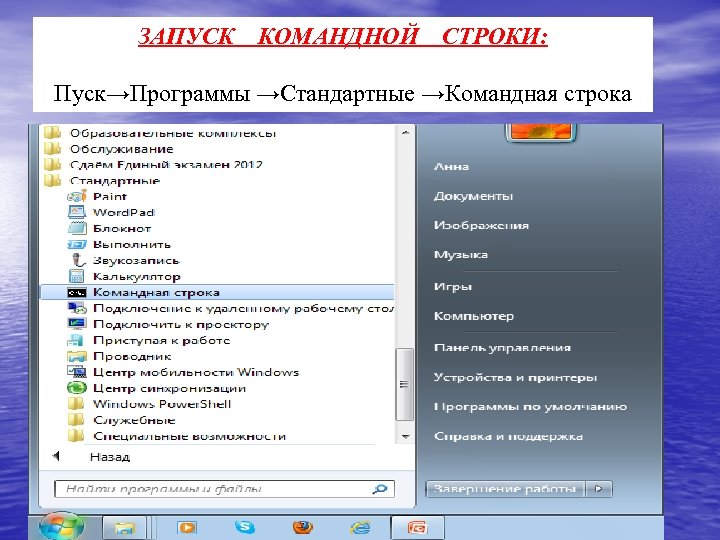Click the Центр мобильности Windows icon
This screenshot has width=720, height=540.
click(x=77, y=372)
